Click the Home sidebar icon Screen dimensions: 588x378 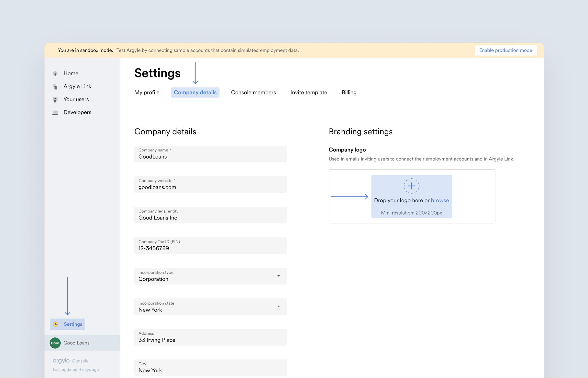(x=55, y=73)
